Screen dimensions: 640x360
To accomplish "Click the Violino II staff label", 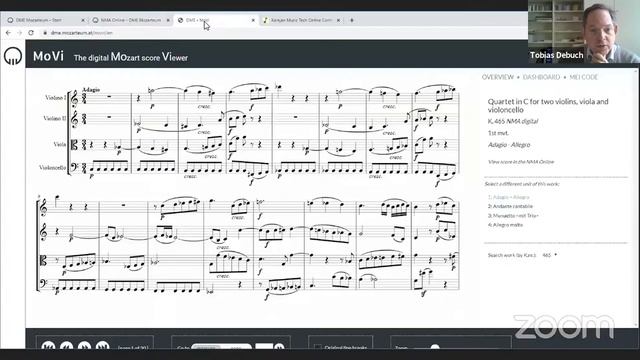I will (54, 118).
